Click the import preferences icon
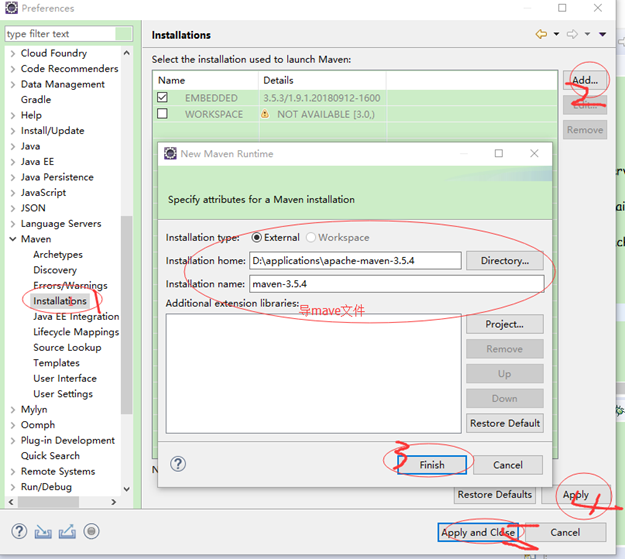 tap(43, 532)
